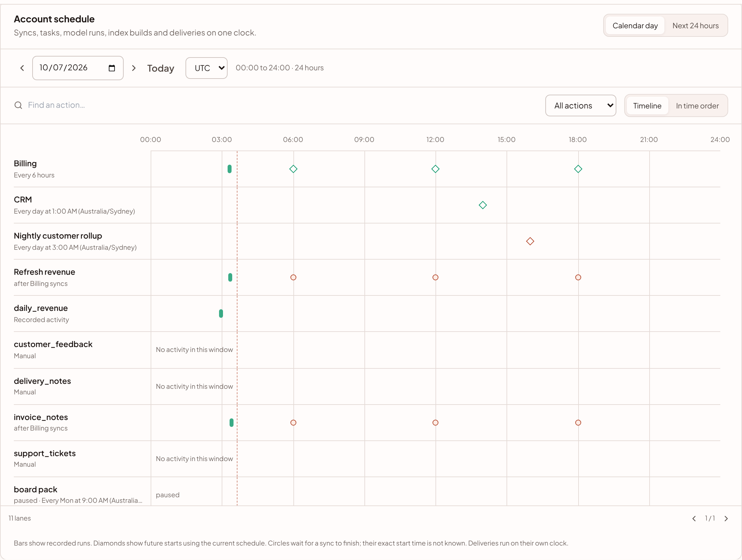This screenshot has height=560, width=742.
Task: Select the CRM scheduled start diamond
Action: (x=483, y=205)
